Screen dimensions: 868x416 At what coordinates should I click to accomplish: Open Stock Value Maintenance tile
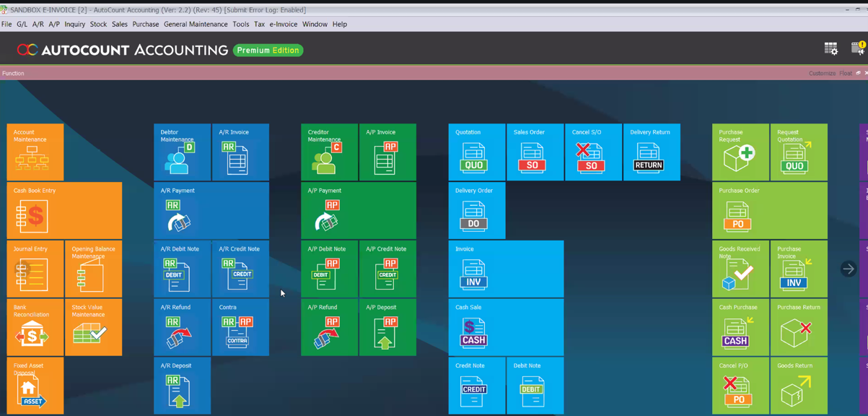pyautogui.click(x=94, y=328)
